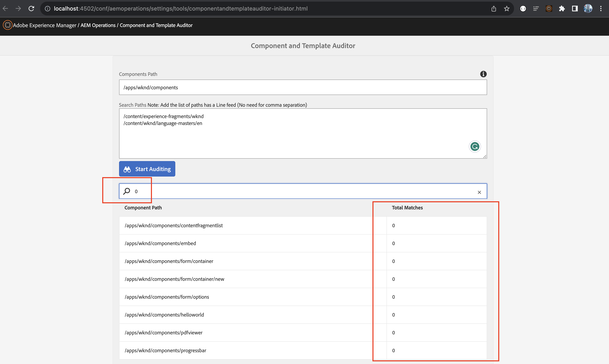Open the tab search list icon
609x364 pixels.
click(536, 9)
